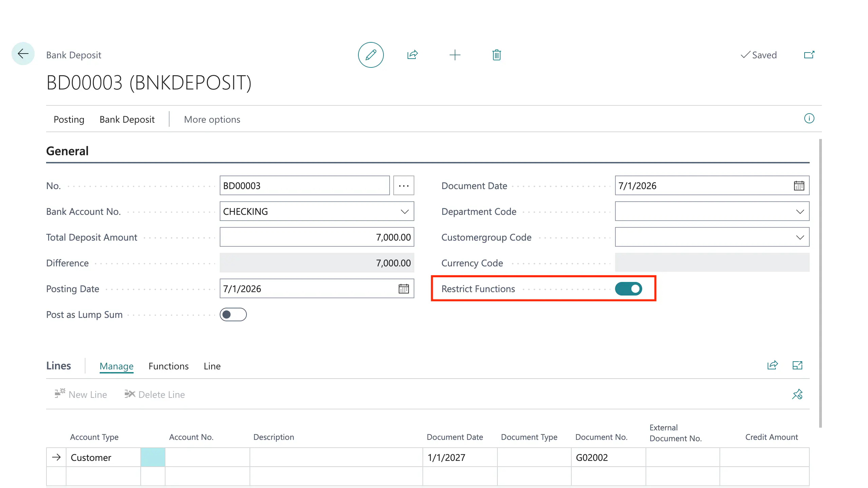The image size is (868, 488).
Task: Open Posting Date calendar picker
Action: 403,289
